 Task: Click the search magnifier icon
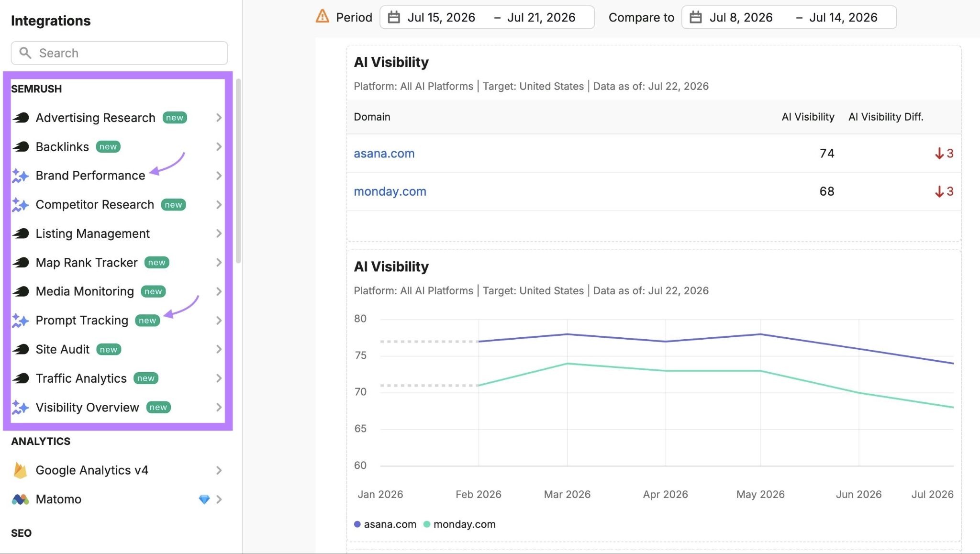point(25,53)
